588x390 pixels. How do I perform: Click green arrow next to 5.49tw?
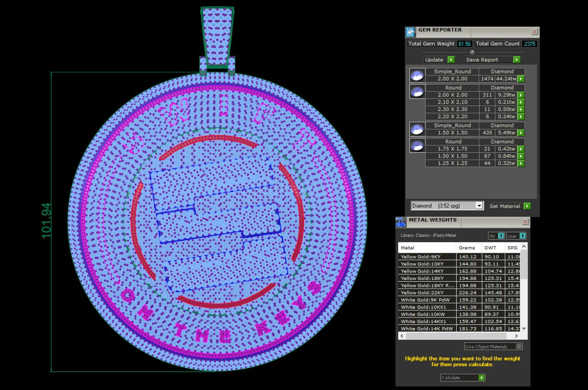pos(521,133)
